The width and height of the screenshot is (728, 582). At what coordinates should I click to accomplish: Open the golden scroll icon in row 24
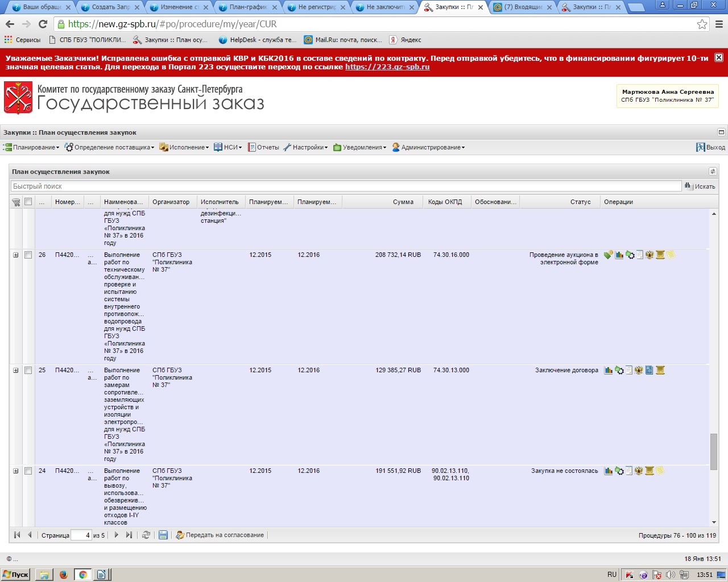(x=650, y=471)
